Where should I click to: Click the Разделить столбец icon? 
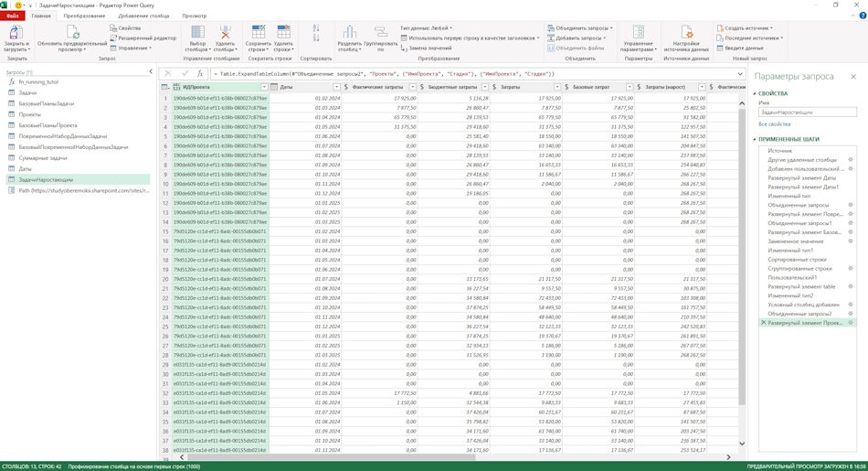coord(349,32)
